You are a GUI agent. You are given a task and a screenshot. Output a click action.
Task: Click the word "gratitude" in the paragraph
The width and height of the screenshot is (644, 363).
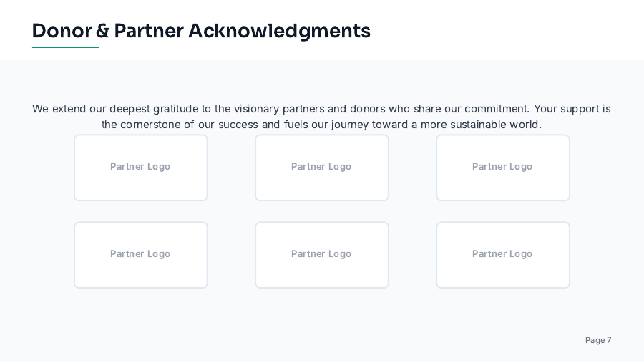pos(175,109)
